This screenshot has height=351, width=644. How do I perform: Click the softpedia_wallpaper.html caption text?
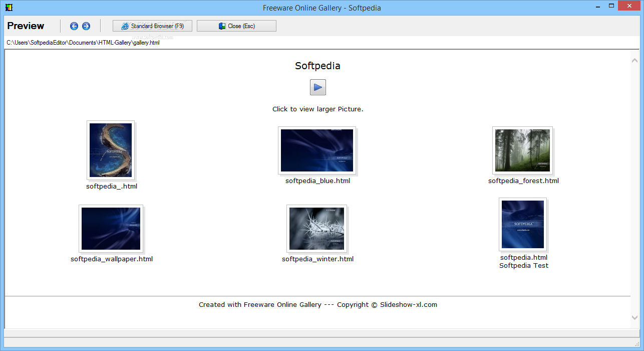point(112,259)
